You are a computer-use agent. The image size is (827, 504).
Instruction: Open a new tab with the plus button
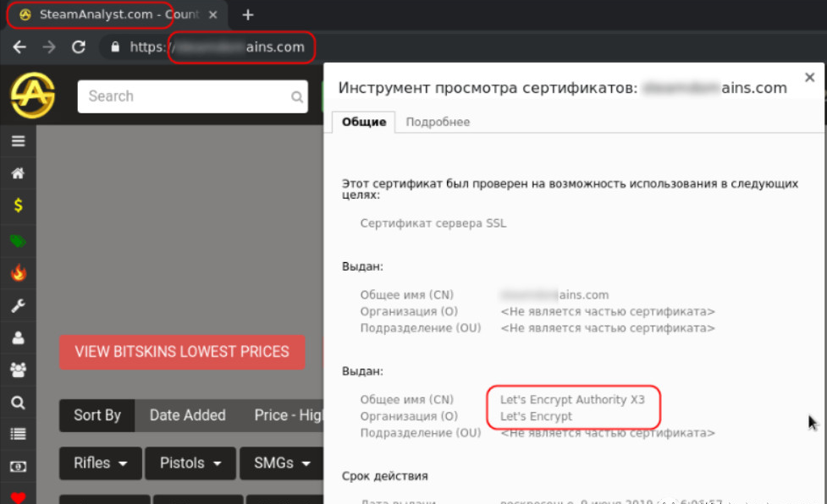pos(248,15)
